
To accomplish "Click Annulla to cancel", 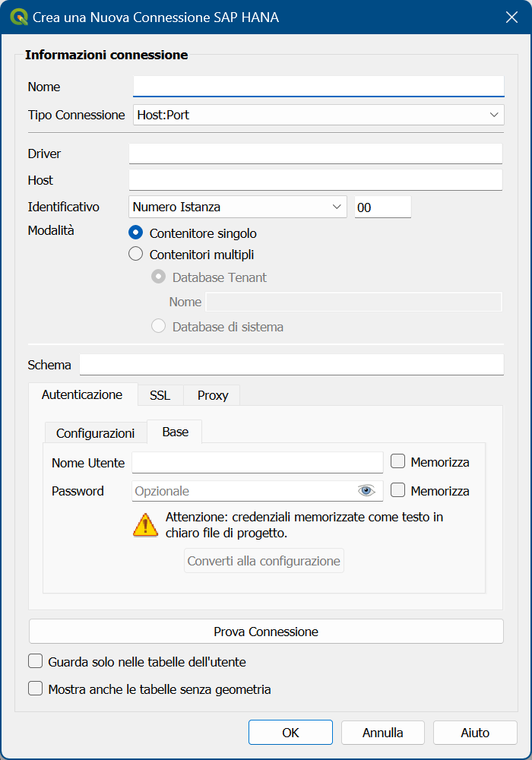I will 383,733.
